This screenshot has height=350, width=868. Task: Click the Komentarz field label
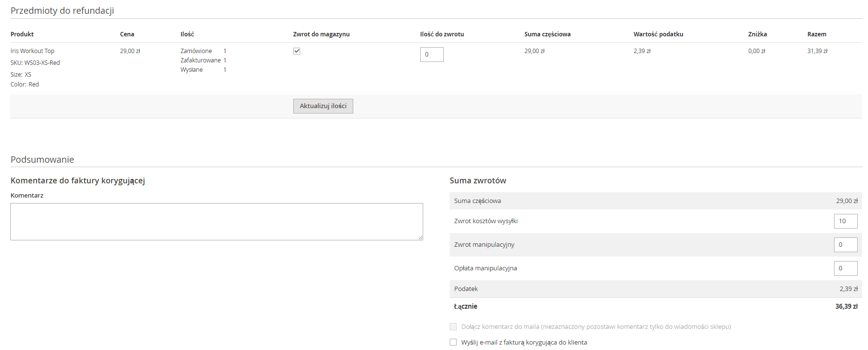(x=27, y=196)
